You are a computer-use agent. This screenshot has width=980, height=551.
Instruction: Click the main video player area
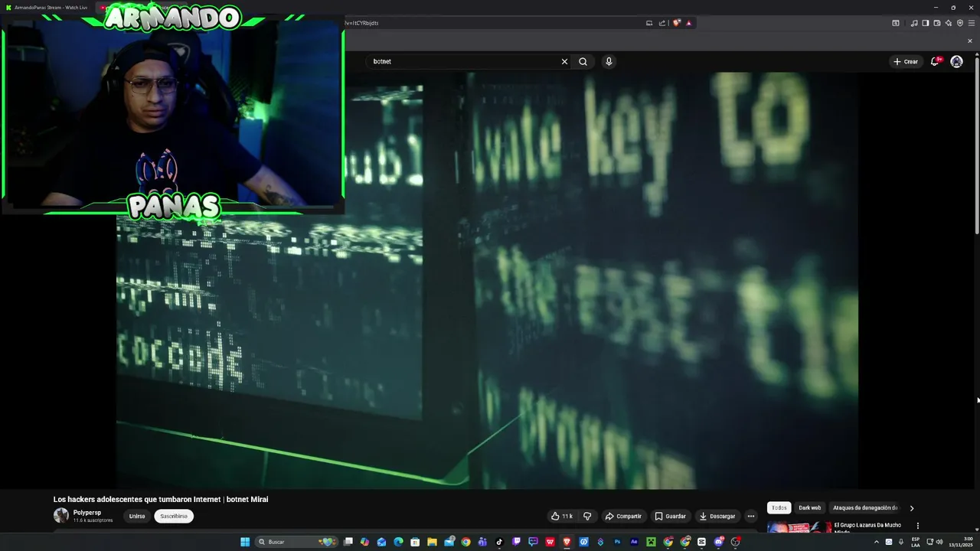point(487,280)
